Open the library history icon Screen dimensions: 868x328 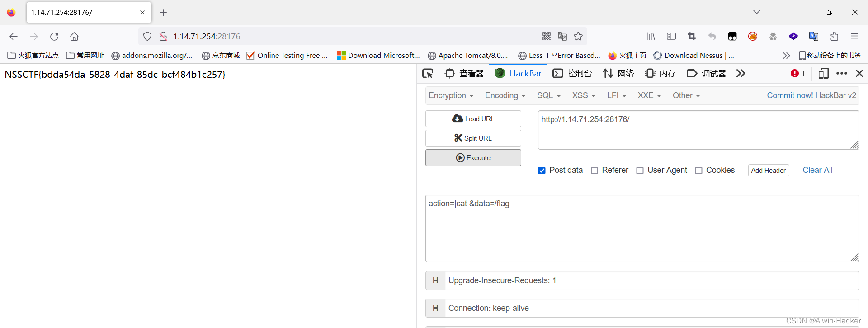pos(651,37)
